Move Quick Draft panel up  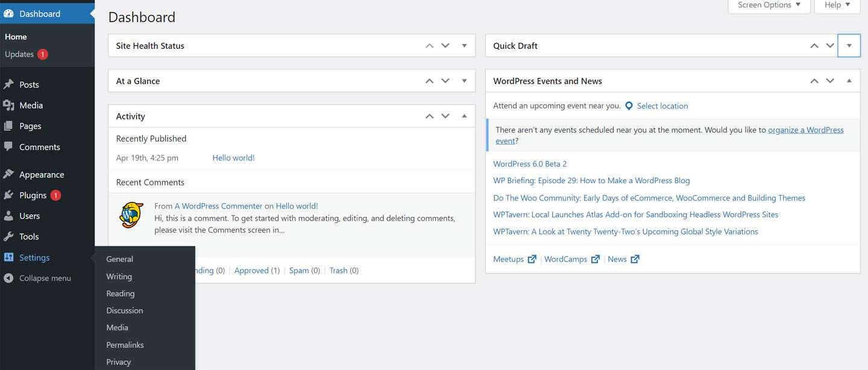[814, 46]
